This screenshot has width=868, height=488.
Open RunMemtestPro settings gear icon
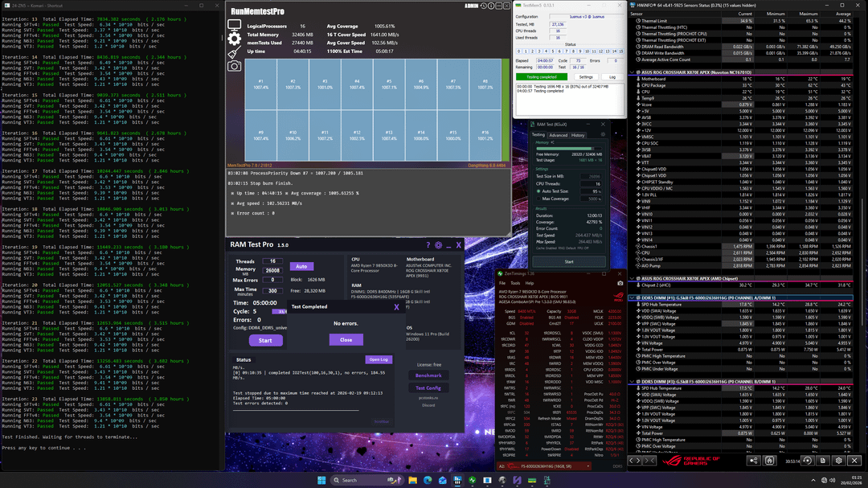tap(235, 38)
